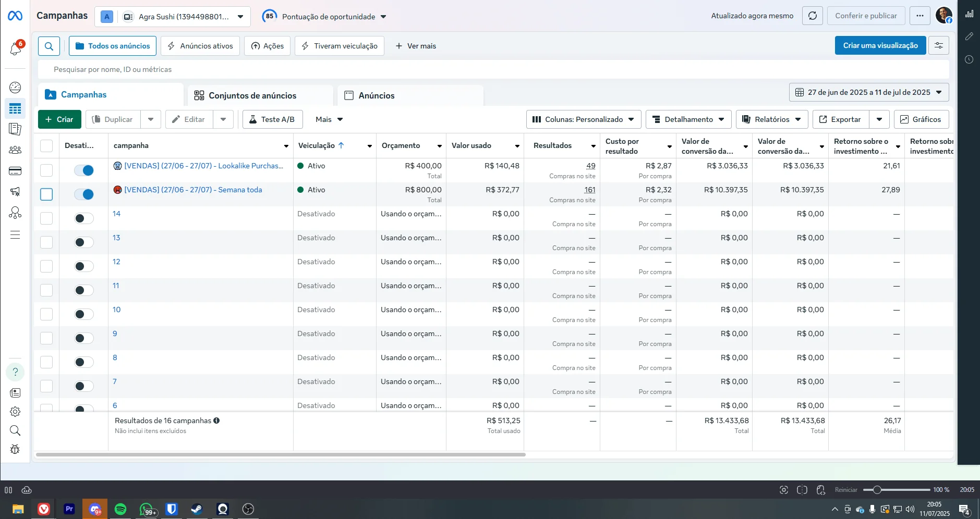Open notifications bell icon

pyautogui.click(x=15, y=49)
